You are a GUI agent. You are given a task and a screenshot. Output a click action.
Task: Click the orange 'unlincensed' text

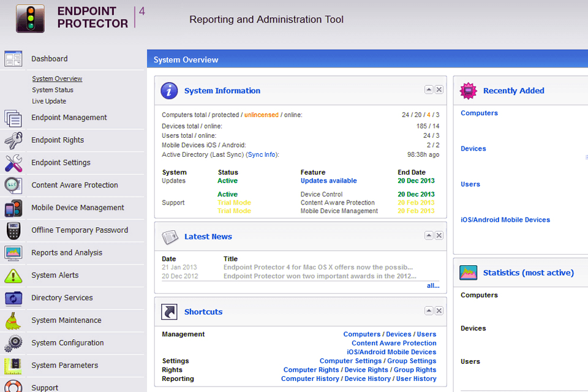262,115
